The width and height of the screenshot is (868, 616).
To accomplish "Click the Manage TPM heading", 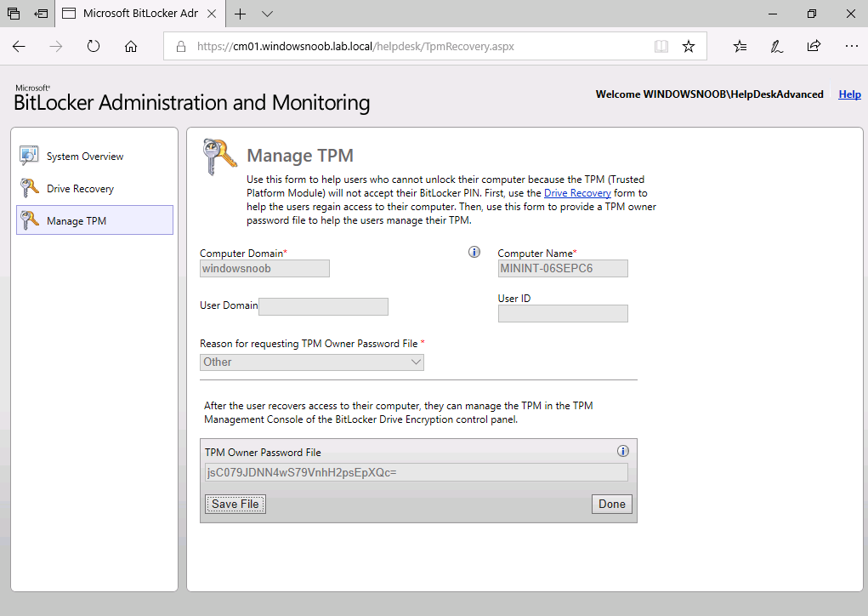I will click(300, 156).
